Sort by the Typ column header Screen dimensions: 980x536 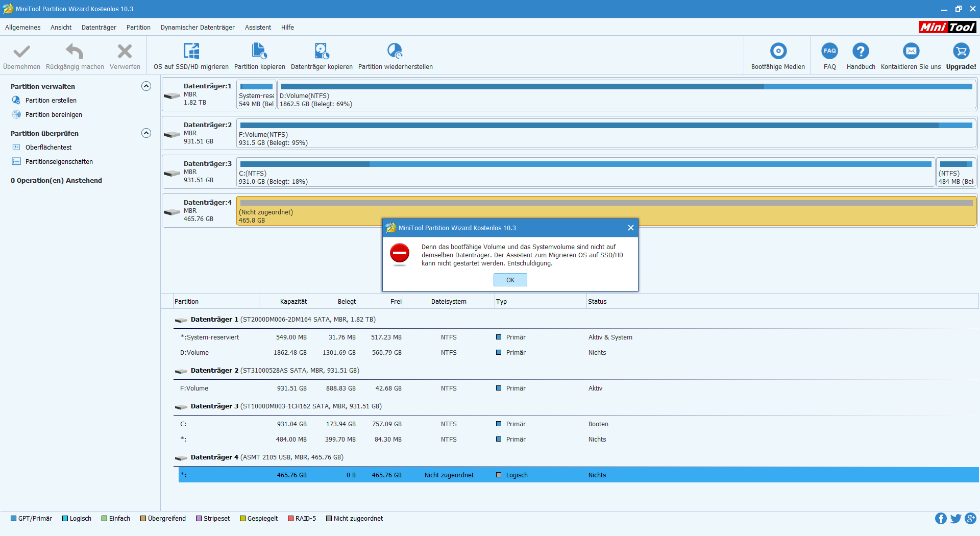pos(541,302)
